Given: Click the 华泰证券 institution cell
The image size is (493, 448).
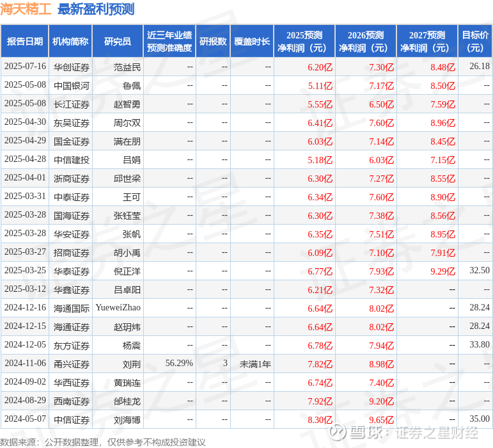Looking at the screenshot, I should pos(72,271).
